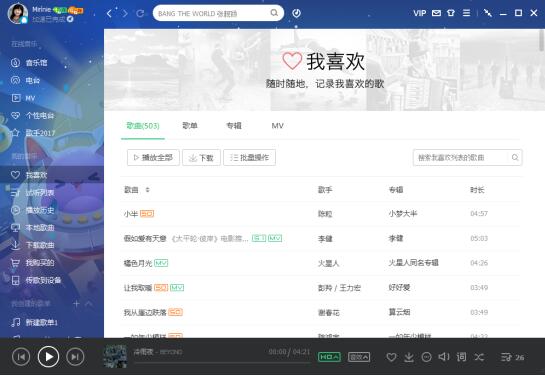The image size is (545, 376).
Task: Click the MV badge on 假如爱有天意
Action: click(275, 238)
